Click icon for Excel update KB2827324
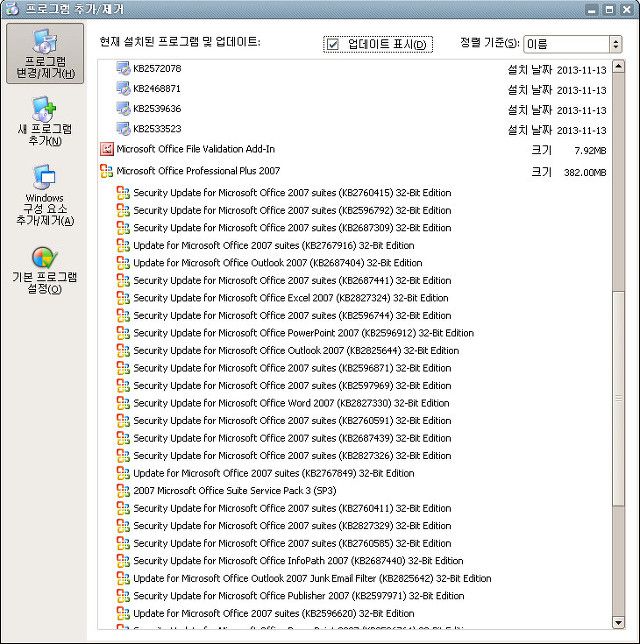Screen dimensions: 640x644 tap(123, 298)
